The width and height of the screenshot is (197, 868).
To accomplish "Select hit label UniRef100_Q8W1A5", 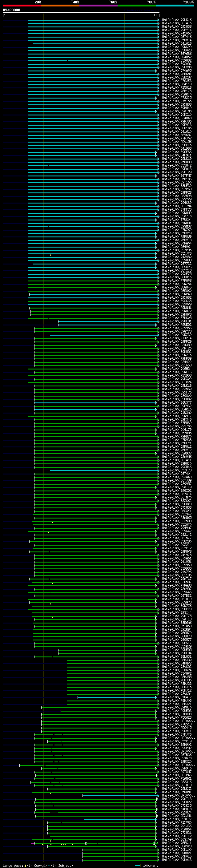I will click(177, 128).
